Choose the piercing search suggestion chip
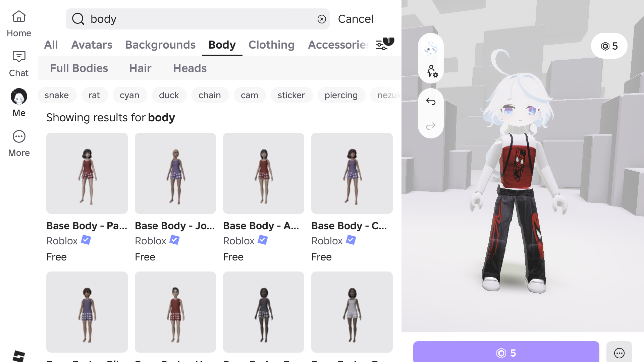Image resolution: width=644 pixels, height=362 pixels. [x=341, y=95]
